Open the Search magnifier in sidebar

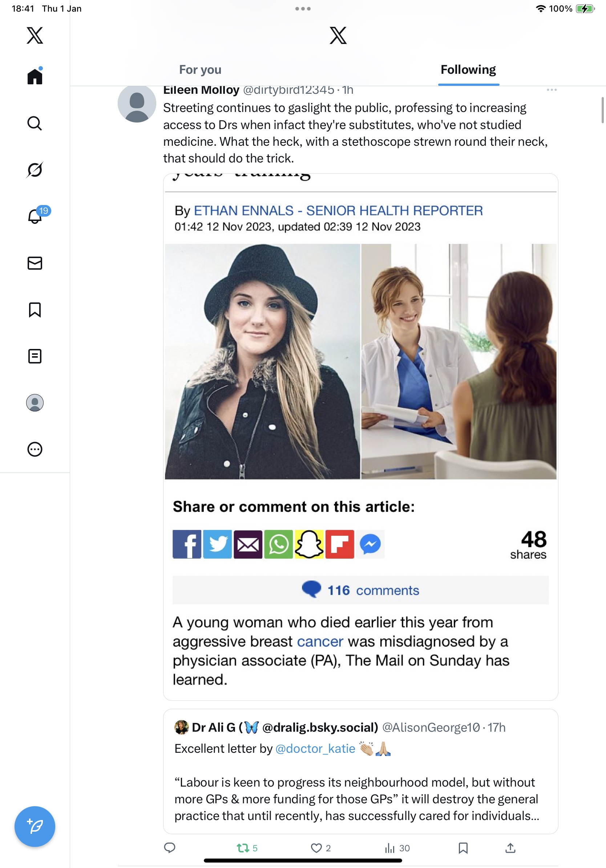[35, 123]
